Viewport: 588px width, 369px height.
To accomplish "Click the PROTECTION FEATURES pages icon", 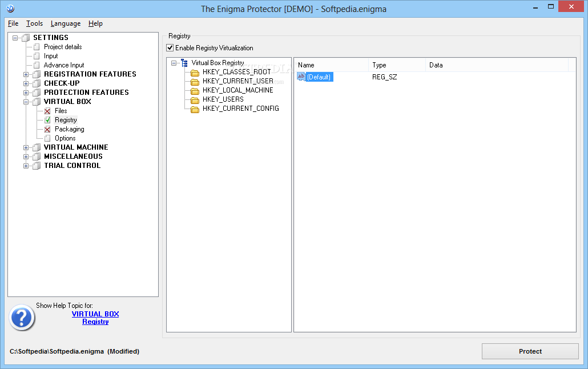I will (x=37, y=93).
